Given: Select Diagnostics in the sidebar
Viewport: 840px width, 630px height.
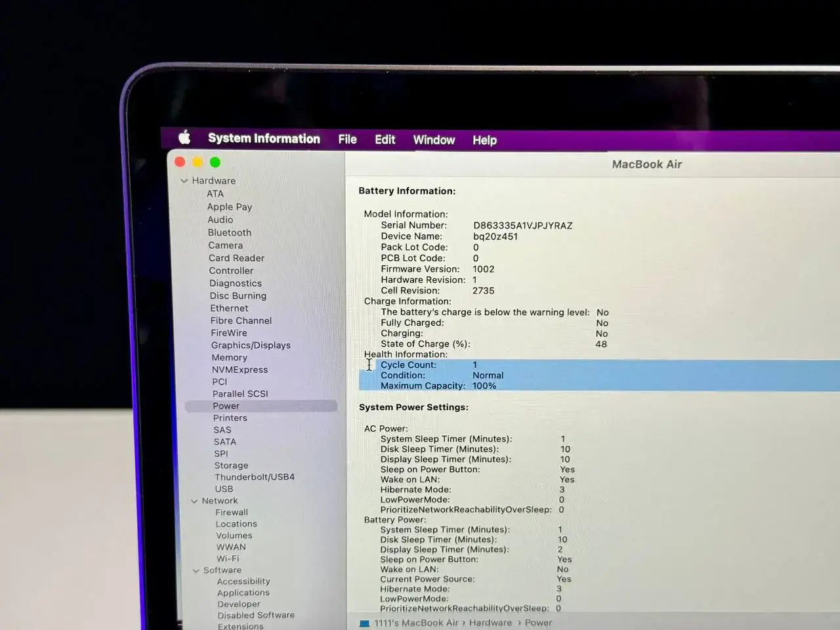Looking at the screenshot, I should click(x=236, y=283).
